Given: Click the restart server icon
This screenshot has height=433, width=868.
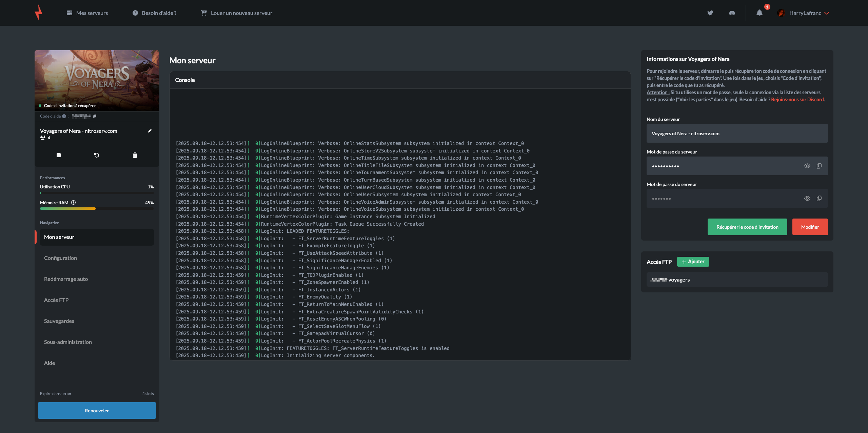Looking at the screenshot, I should click(x=97, y=155).
